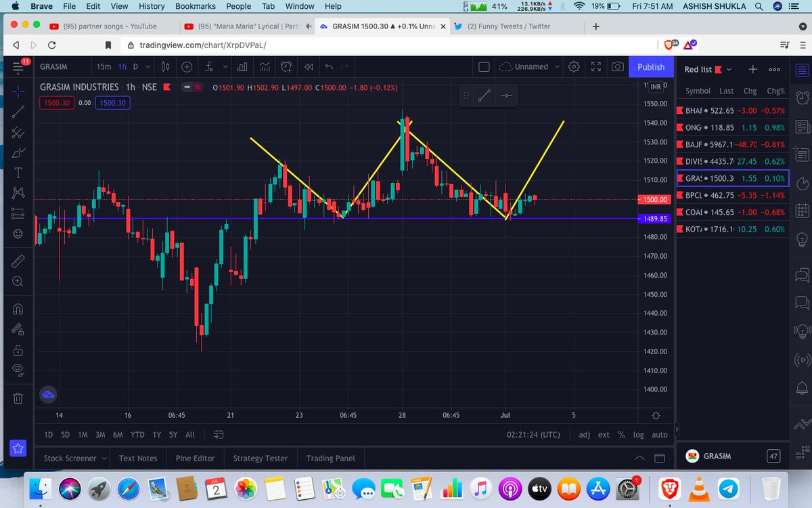
Task: Open the History menu in the menu bar
Action: (x=152, y=6)
